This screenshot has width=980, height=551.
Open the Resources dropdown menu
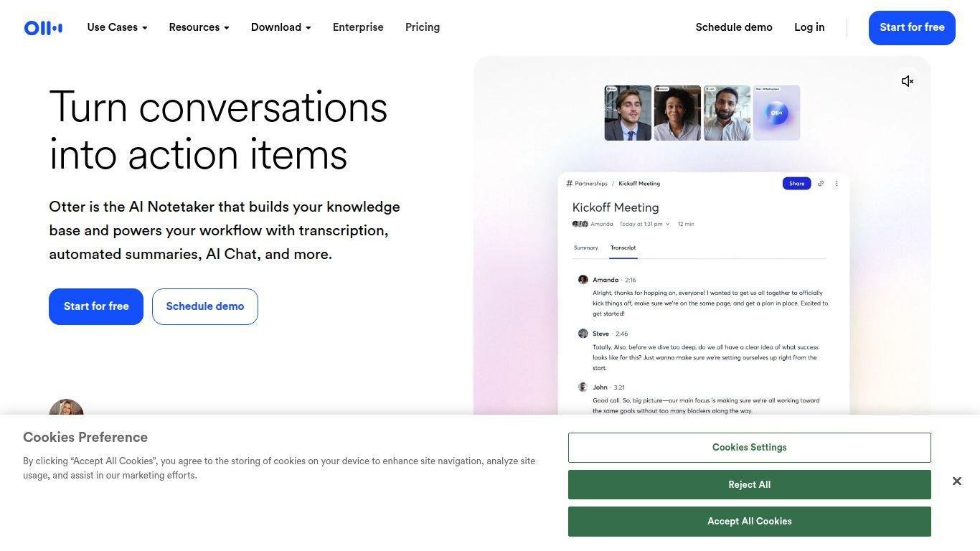199,27
